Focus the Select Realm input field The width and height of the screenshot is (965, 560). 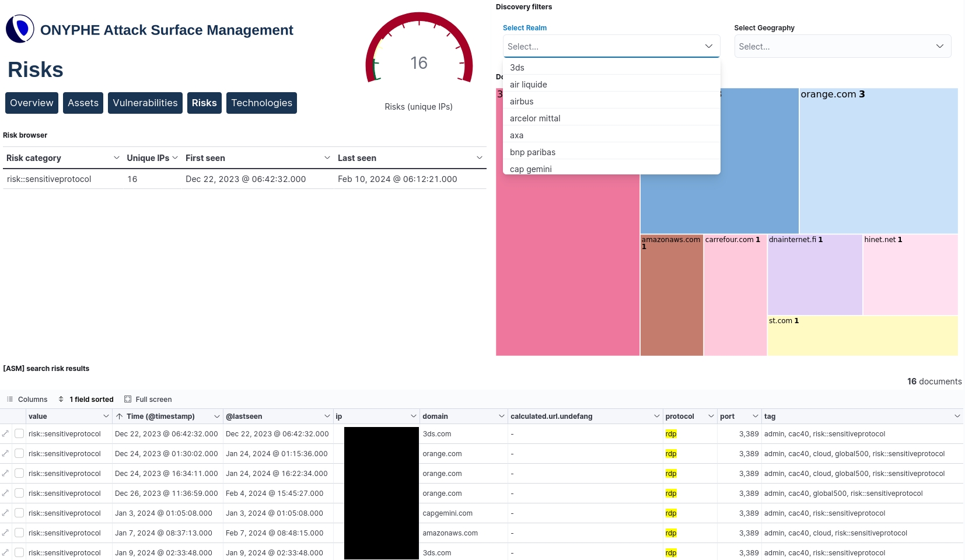[611, 46]
